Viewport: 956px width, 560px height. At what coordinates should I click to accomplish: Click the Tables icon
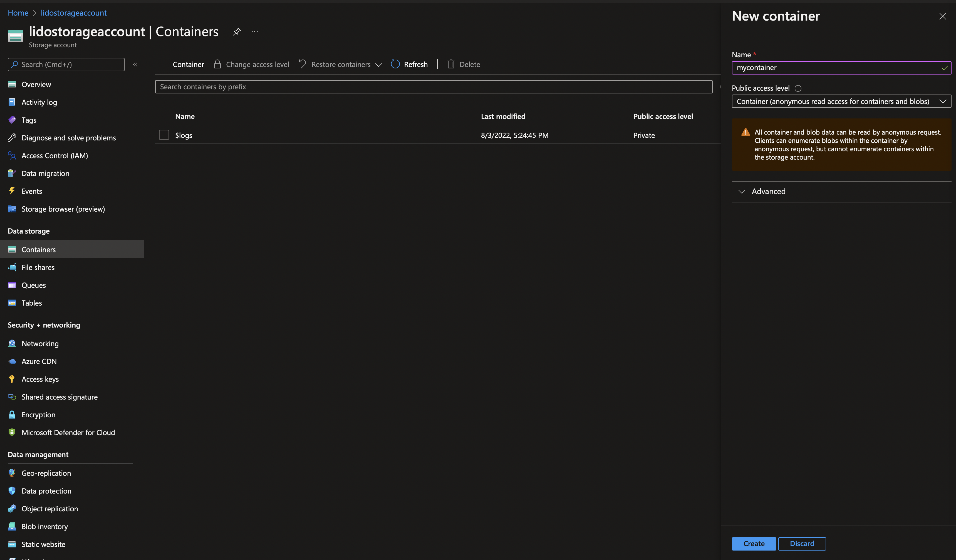point(12,303)
